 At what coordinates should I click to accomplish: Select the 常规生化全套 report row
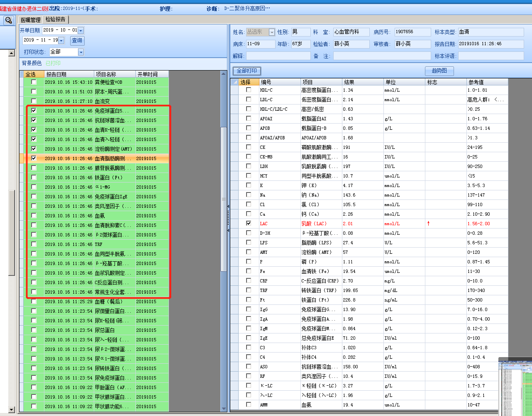(x=94, y=292)
